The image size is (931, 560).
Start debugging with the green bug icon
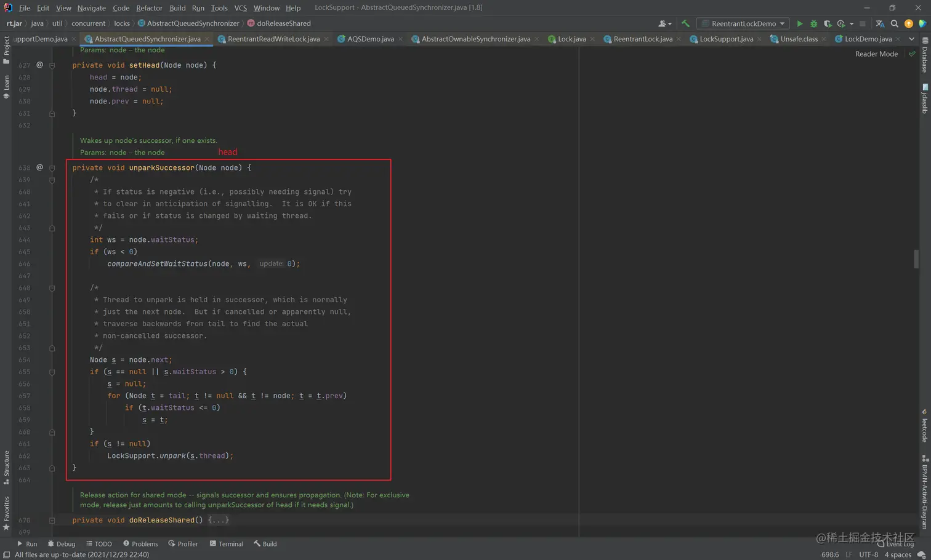pos(813,23)
